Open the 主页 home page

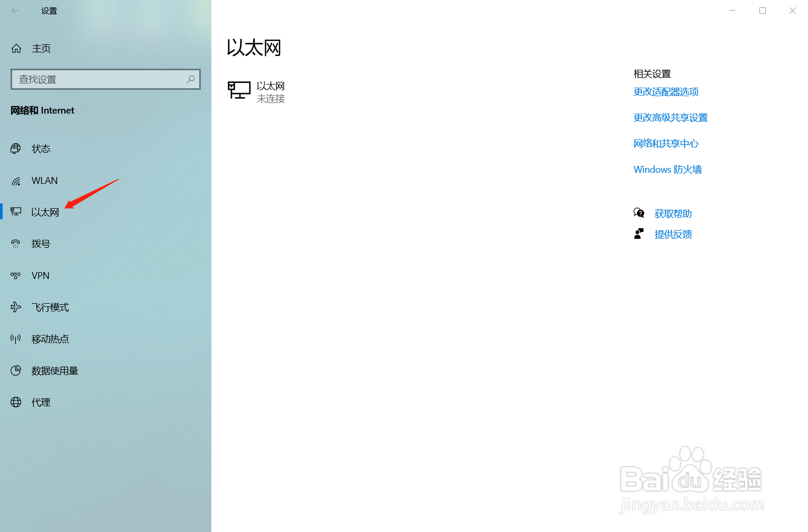(41, 49)
